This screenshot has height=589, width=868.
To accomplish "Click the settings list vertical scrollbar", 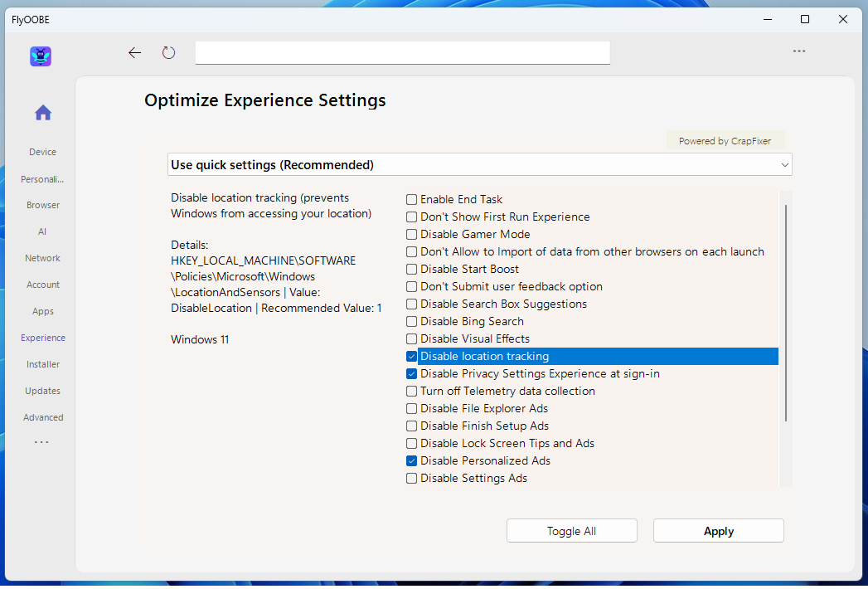I will 785,314.
